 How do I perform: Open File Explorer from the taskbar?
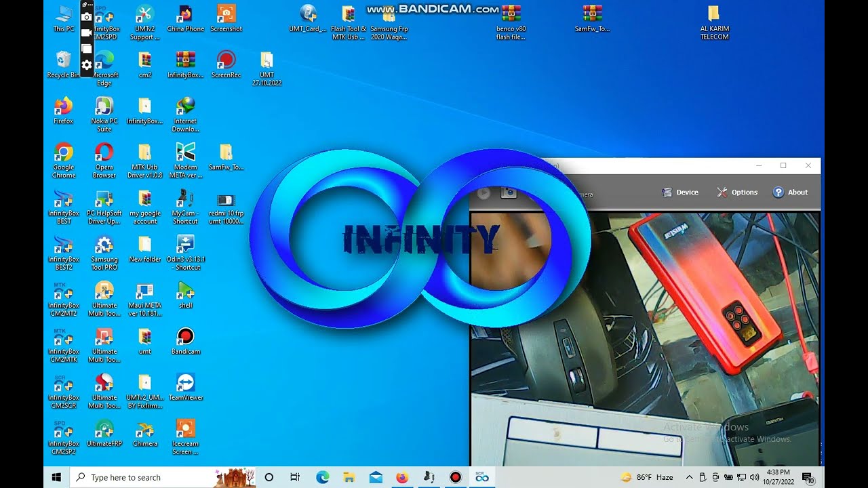click(x=349, y=477)
